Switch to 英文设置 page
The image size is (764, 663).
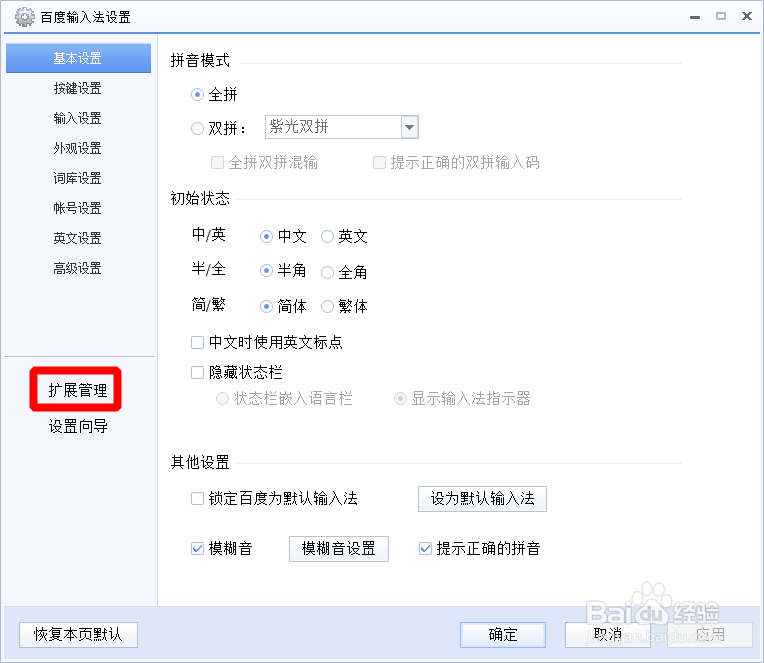[x=77, y=238]
